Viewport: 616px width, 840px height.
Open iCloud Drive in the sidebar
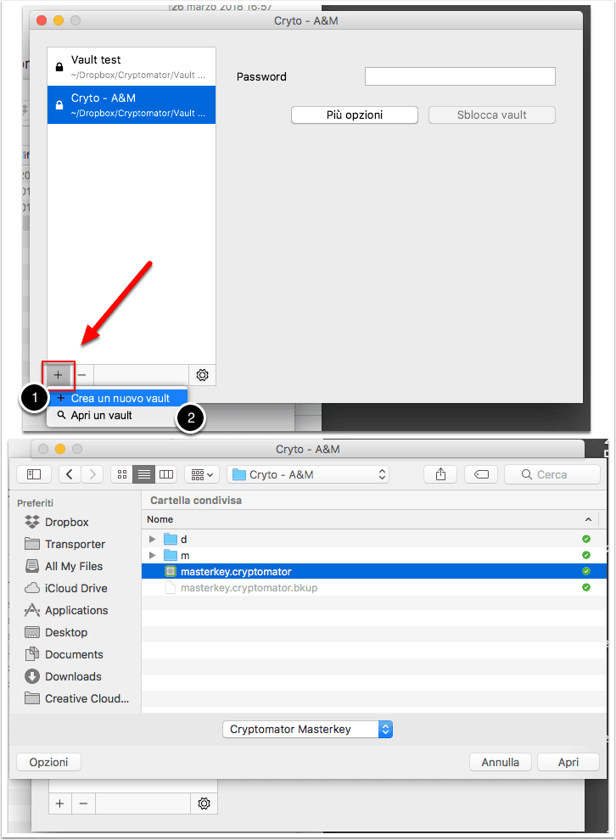pos(66,588)
